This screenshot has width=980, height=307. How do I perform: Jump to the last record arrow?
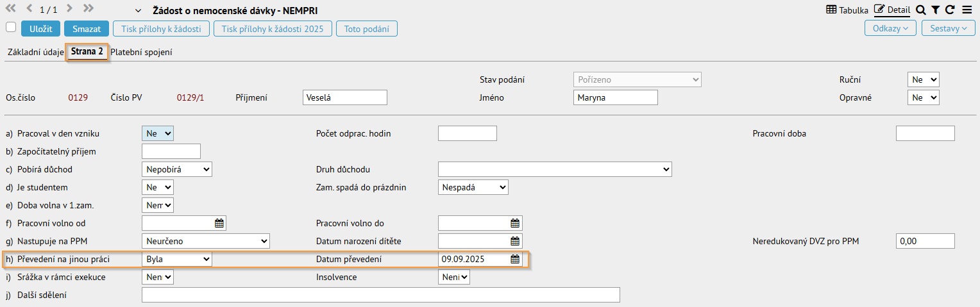coord(89,9)
